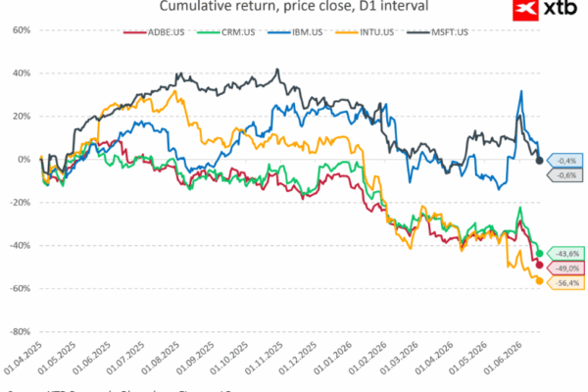Click the red ADBE end-point dot

coord(540,266)
